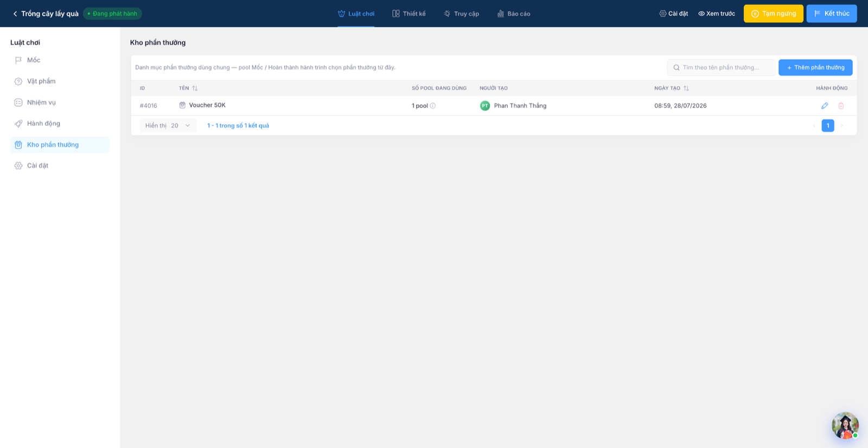The image size is (868, 448).
Task: Click the Voucher 50K reward name
Action: point(207,105)
